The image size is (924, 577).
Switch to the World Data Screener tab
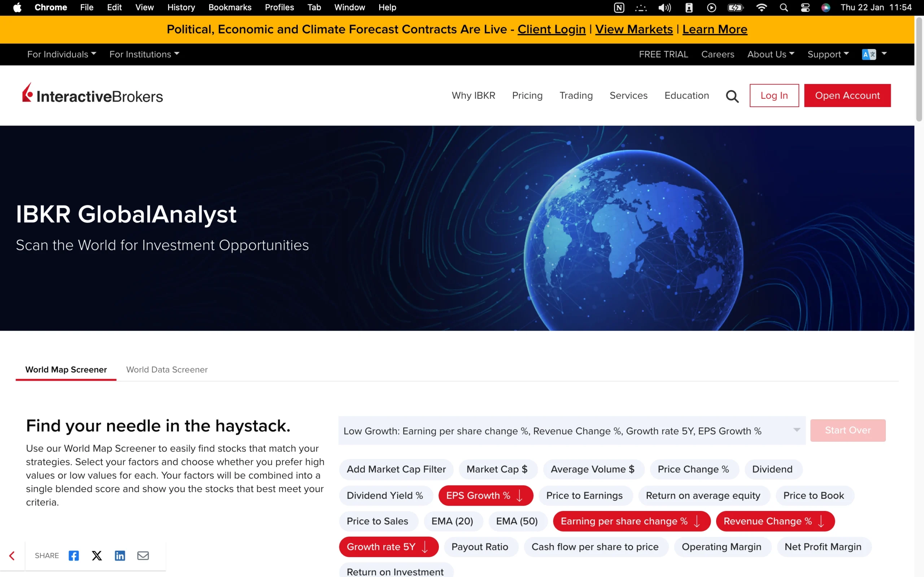tap(166, 369)
